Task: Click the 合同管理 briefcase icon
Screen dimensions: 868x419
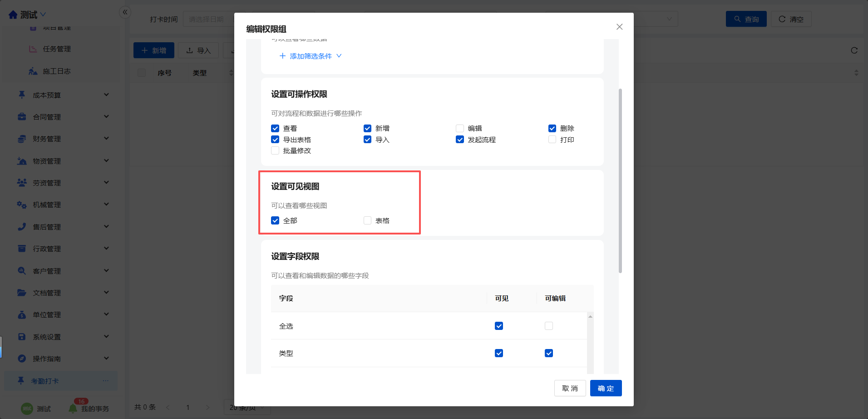Action: [22, 117]
